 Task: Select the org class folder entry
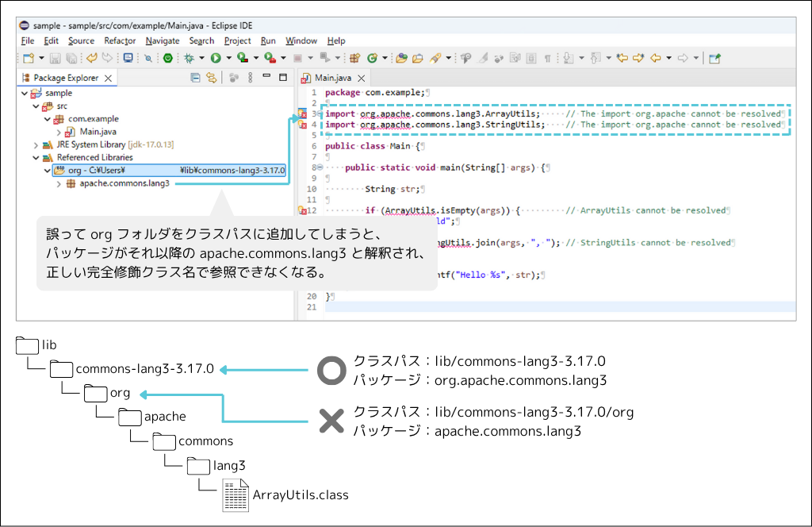pos(170,171)
